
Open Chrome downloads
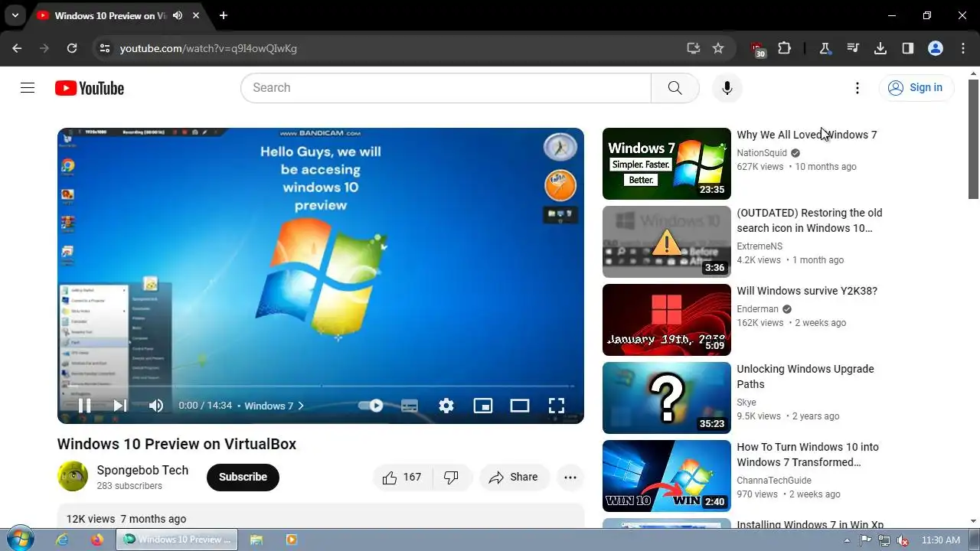click(x=880, y=48)
